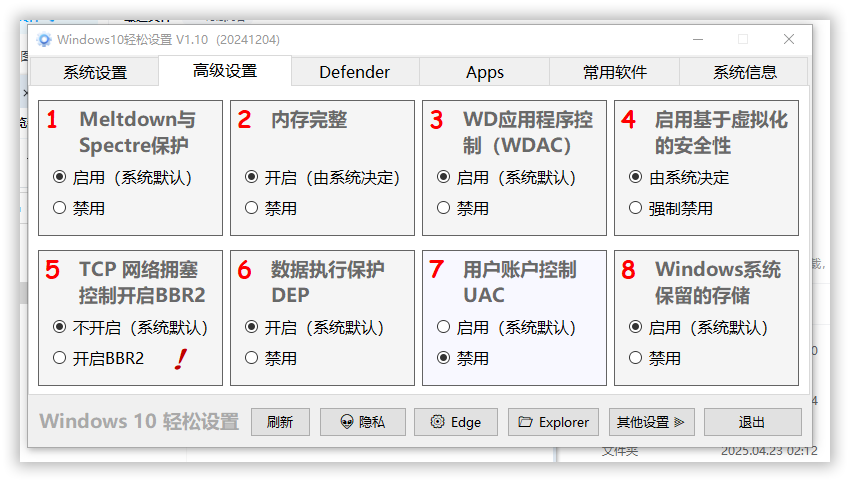Select 开启 (由系统决定) for 内存完整

point(323,177)
